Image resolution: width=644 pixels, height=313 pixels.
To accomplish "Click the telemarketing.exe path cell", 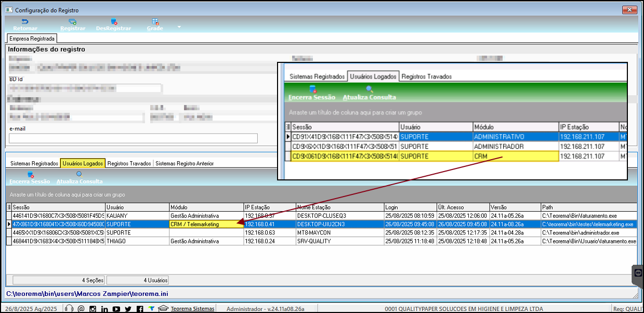I will pos(588,224).
